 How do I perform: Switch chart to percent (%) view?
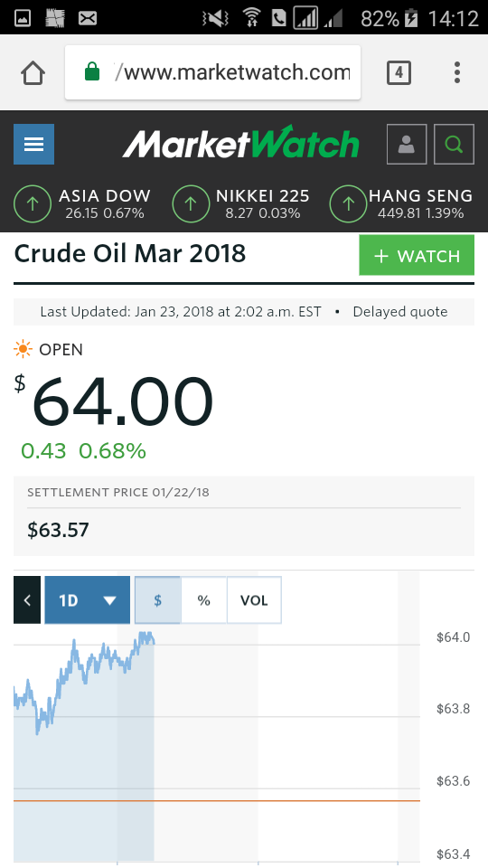(203, 600)
